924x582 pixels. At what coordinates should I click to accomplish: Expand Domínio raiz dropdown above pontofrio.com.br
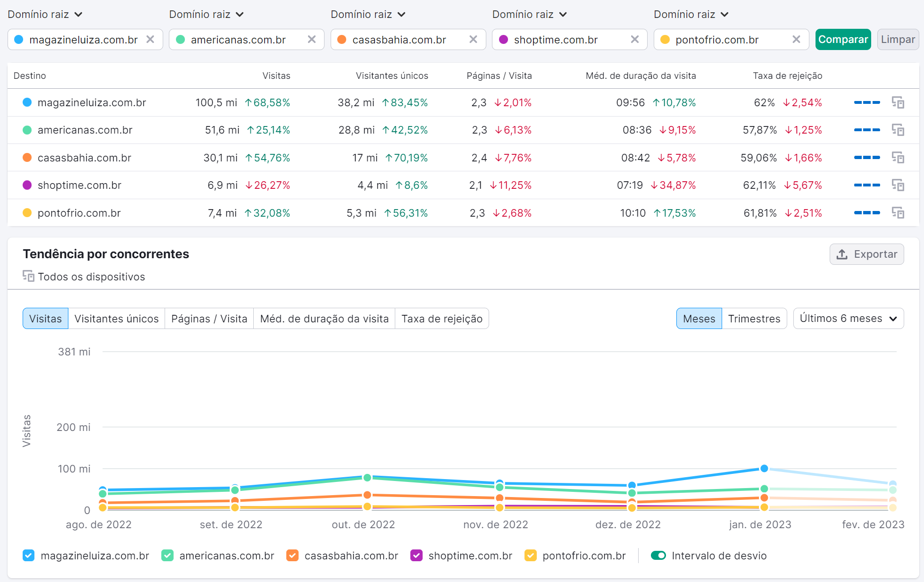click(691, 15)
